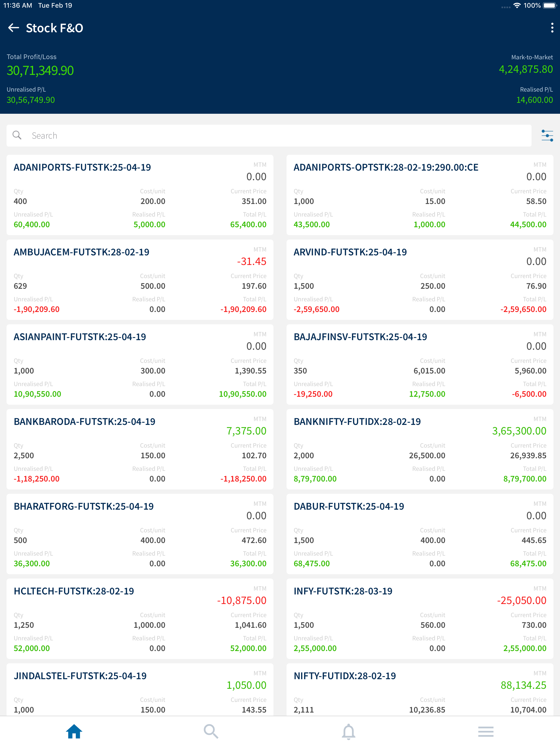This screenshot has width=560, height=747.
Task: Tap INFY cost/unit 560.00
Action: click(x=433, y=625)
